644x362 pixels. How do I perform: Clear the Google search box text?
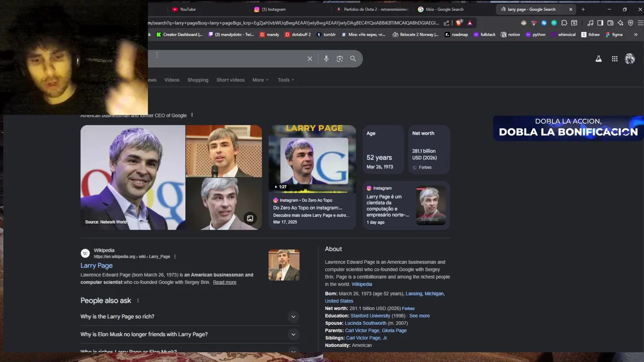click(x=310, y=59)
